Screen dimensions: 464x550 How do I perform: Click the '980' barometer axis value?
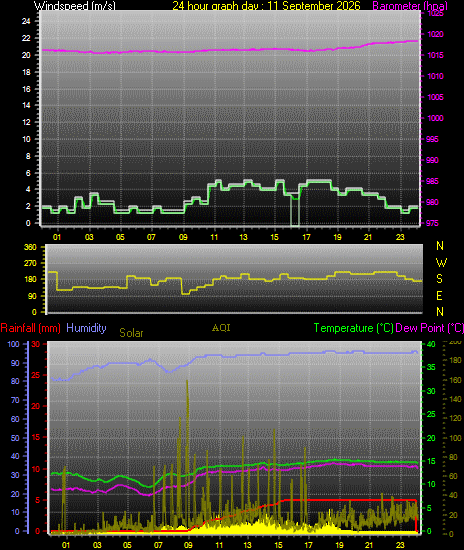432,202
